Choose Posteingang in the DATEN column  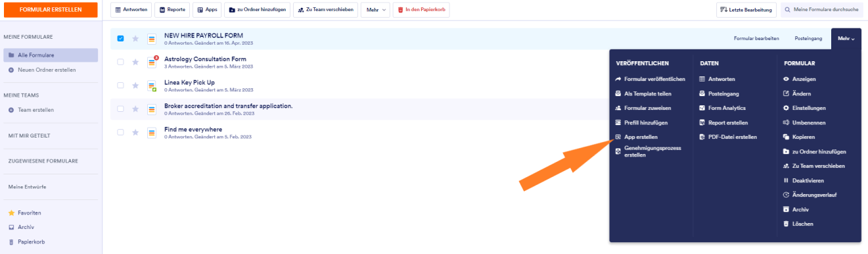720,93
